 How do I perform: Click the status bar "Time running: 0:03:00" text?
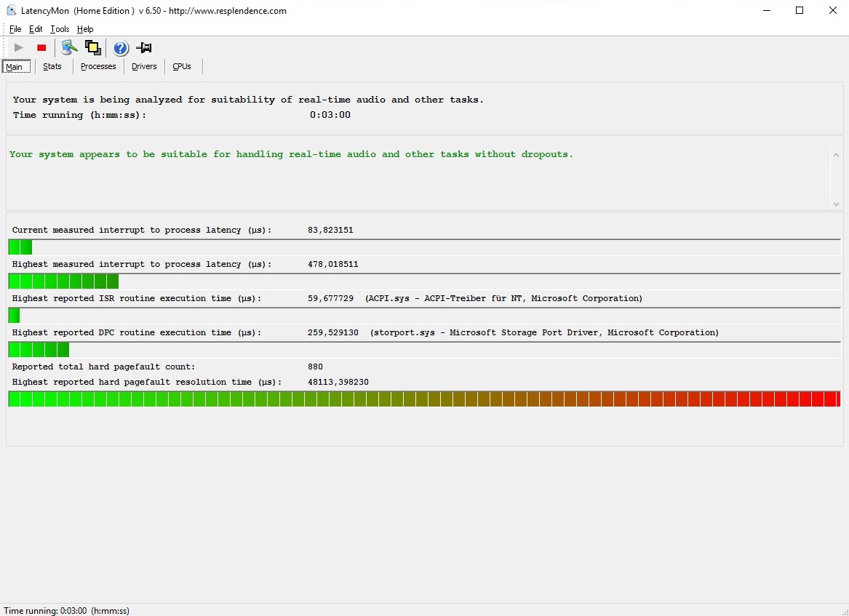pyautogui.click(x=67, y=611)
